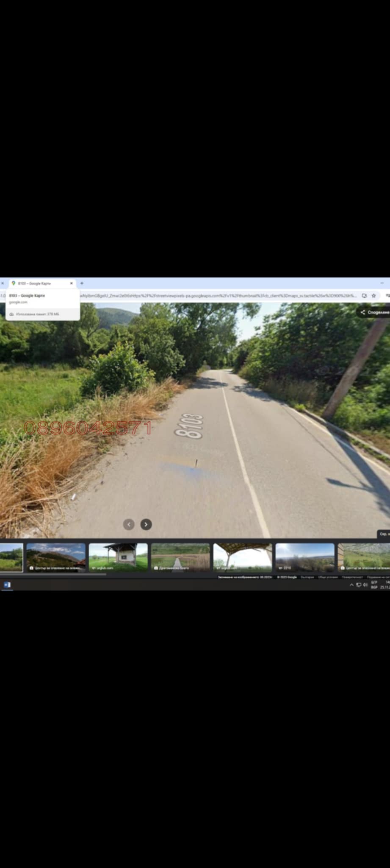The width and height of the screenshot is (390, 868).
Task: Click the install app icon in address bar
Action: click(x=364, y=295)
